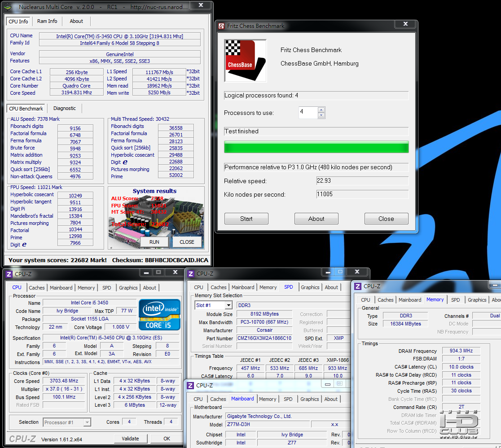Screen dimensions: 501x448
Task: Select the CPU Info tab in Nuclearus
Action: 18,22
